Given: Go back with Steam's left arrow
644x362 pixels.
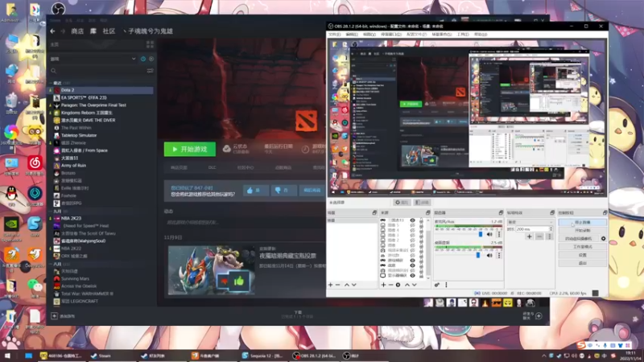Looking at the screenshot, I should tap(52, 31).
